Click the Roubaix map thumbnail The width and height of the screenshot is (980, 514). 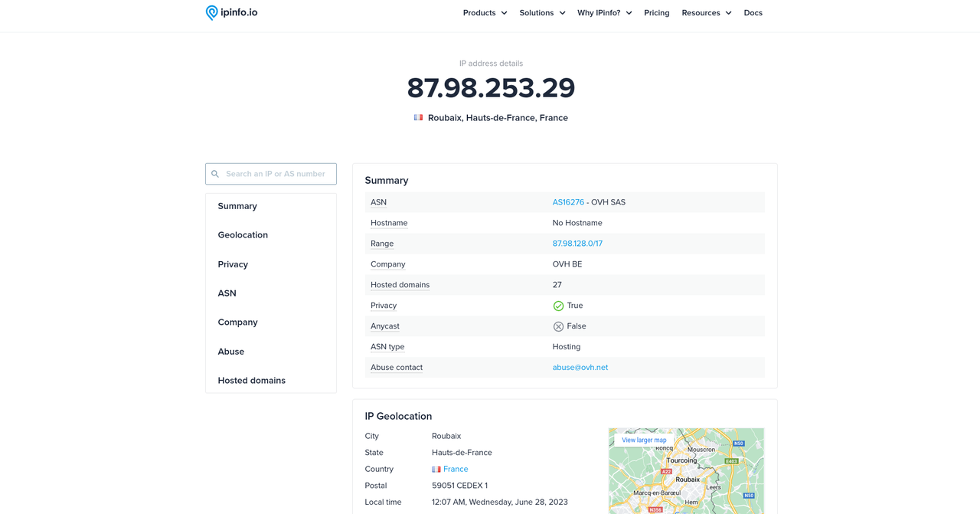[686, 471]
